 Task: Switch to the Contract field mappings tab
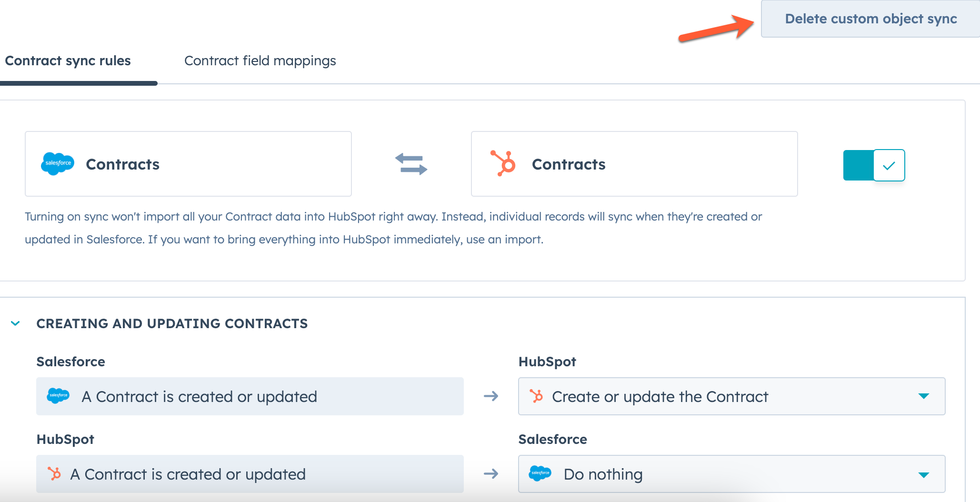(260, 60)
